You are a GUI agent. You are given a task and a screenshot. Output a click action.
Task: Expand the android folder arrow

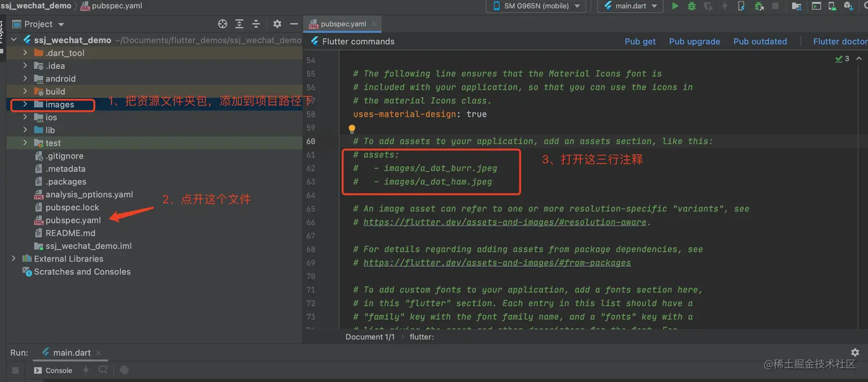click(25, 79)
